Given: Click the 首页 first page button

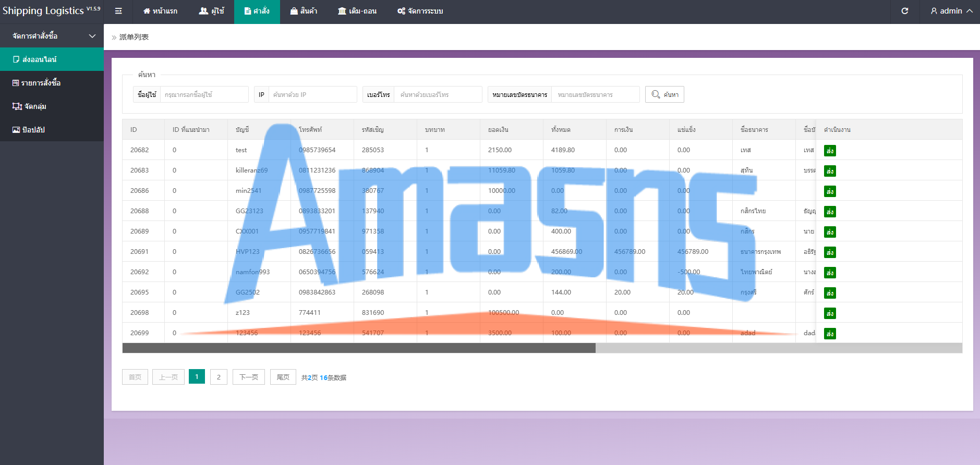Looking at the screenshot, I should 135,377.
